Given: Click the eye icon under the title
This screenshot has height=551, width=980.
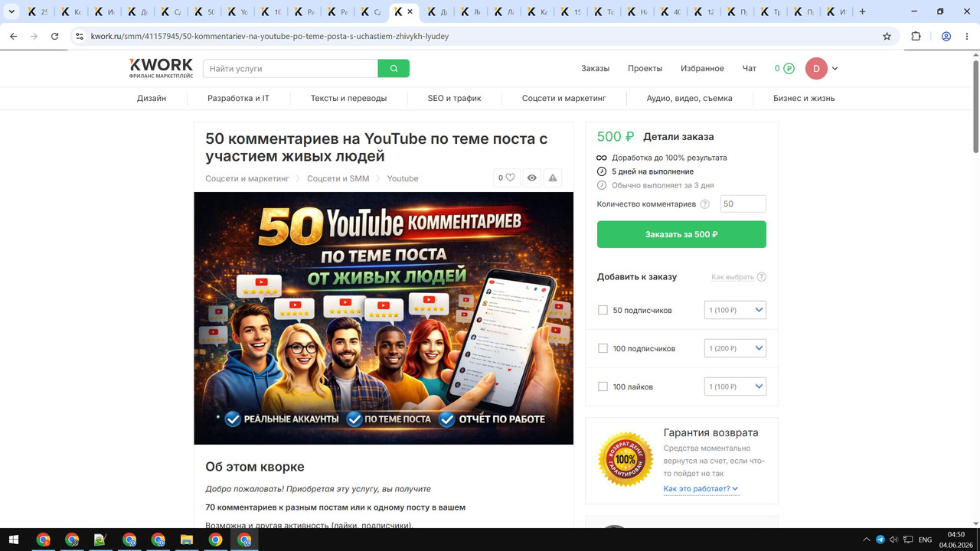Looking at the screenshot, I should [x=531, y=178].
